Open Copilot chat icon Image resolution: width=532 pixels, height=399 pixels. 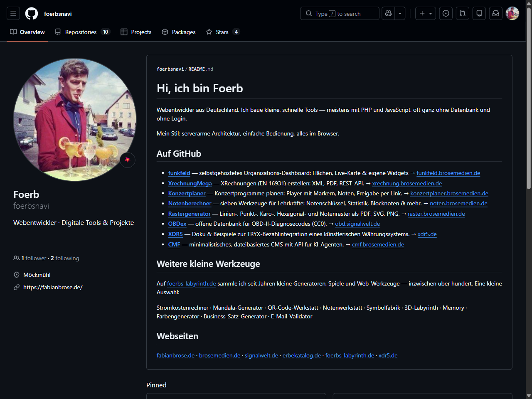tap(388, 13)
